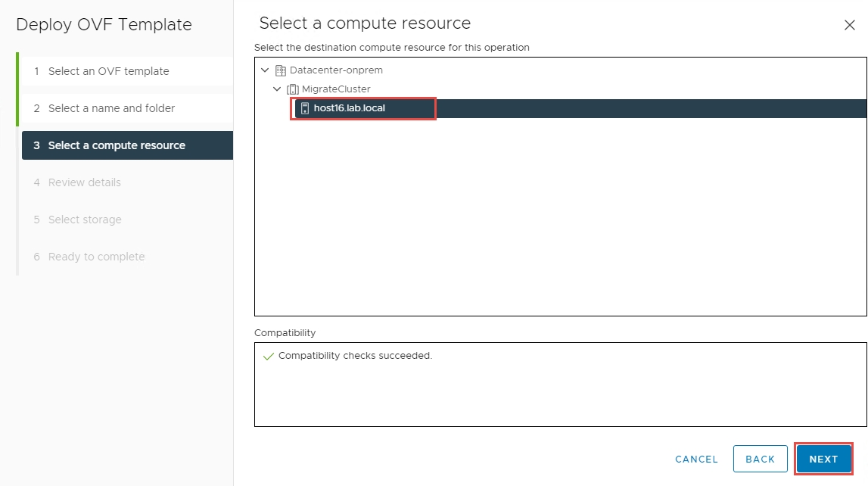Close the Deploy OVF Template dialog
Screen dimensions: 868x486
pyautogui.click(x=849, y=25)
